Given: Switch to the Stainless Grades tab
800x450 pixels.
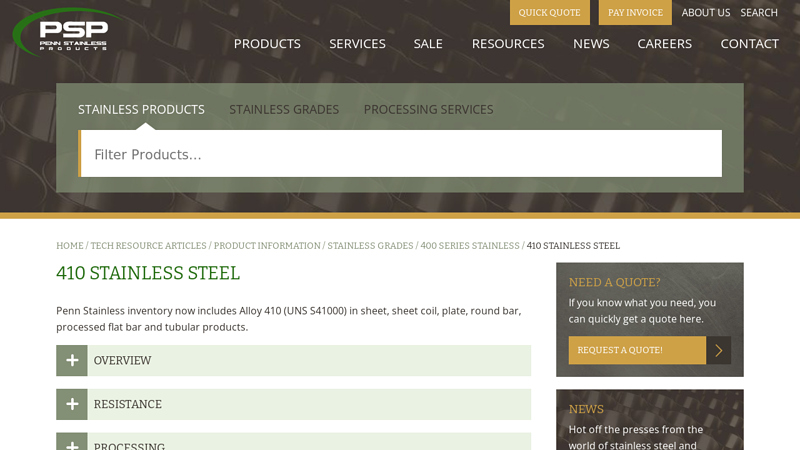Looking at the screenshot, I should pos(284,109).
